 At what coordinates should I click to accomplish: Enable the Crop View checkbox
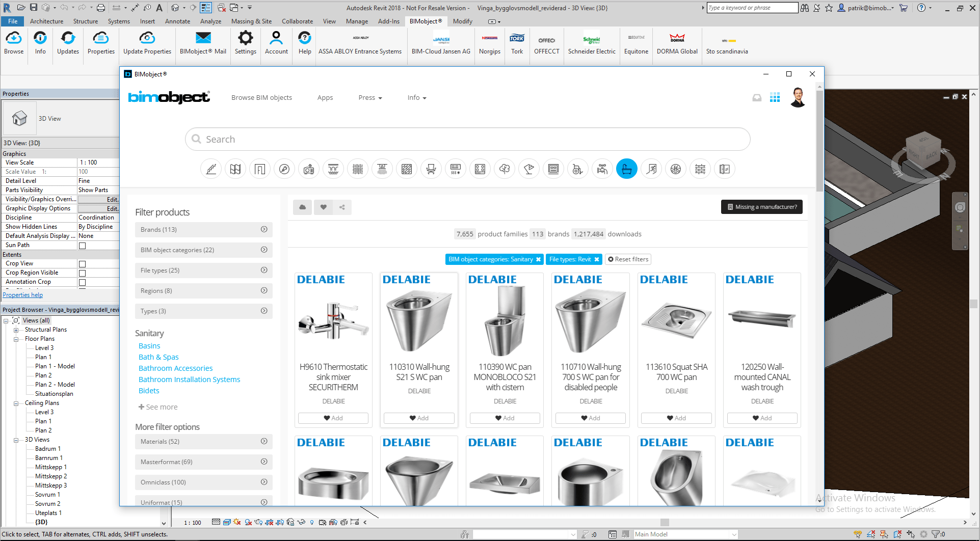pos(82,263)
